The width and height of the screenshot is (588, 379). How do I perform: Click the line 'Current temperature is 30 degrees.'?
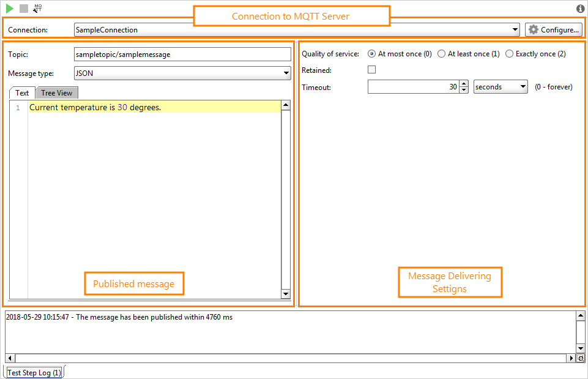coord(155,107)
